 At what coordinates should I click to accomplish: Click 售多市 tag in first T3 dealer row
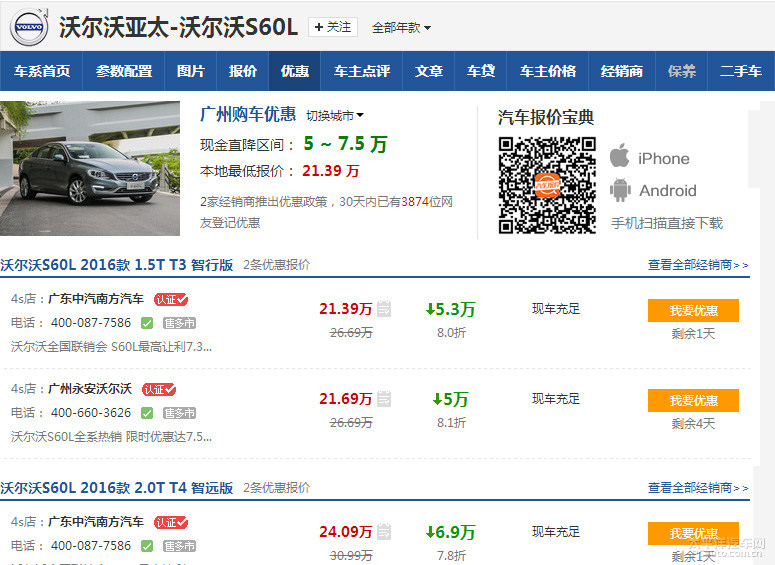179,323
